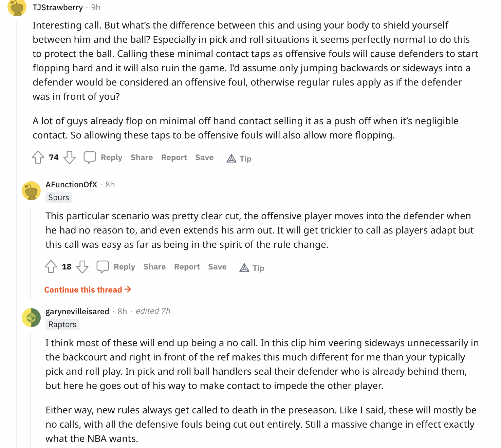The image size is (501, 448).
Task: Collapse the garynevilleisared comment thread line
Action: 31,390
